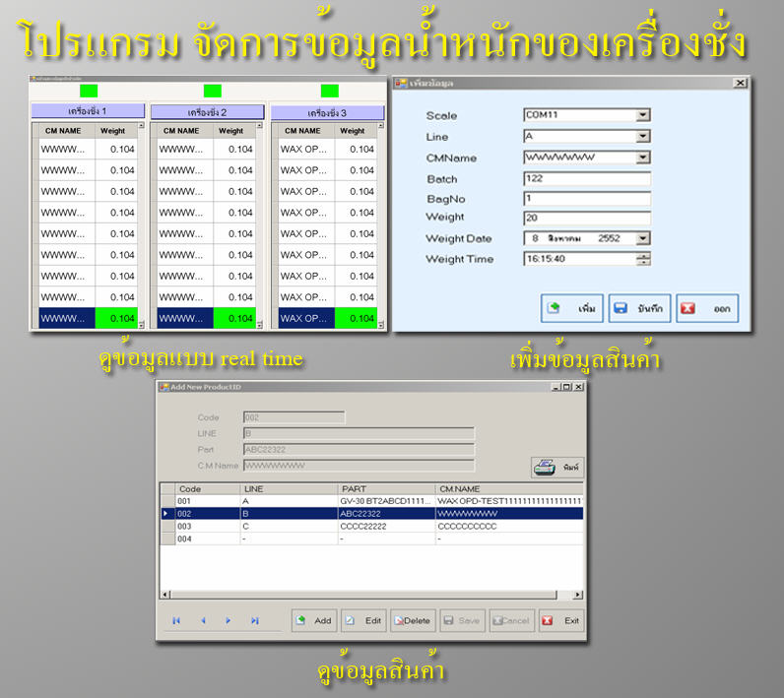The width and height of the screenshot is (784, 698).
Task: Minimize the Add New ProductID window
Action: point(555,387)
